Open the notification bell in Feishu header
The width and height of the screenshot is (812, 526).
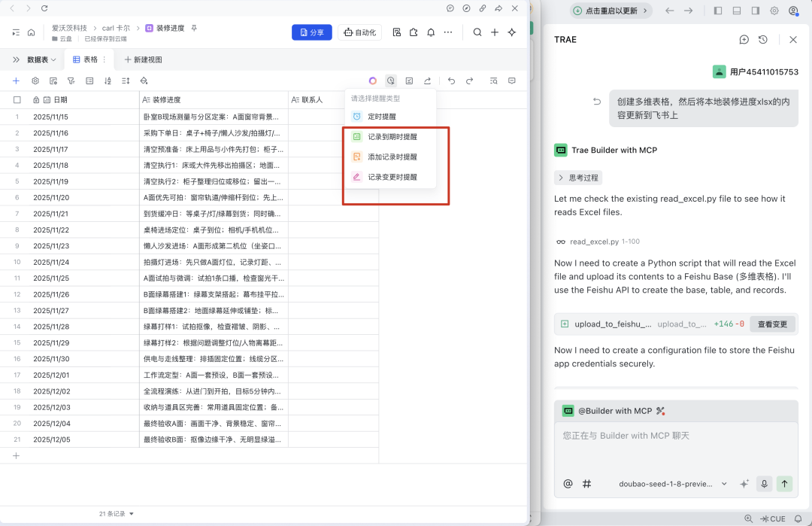(x=431, y=32)
